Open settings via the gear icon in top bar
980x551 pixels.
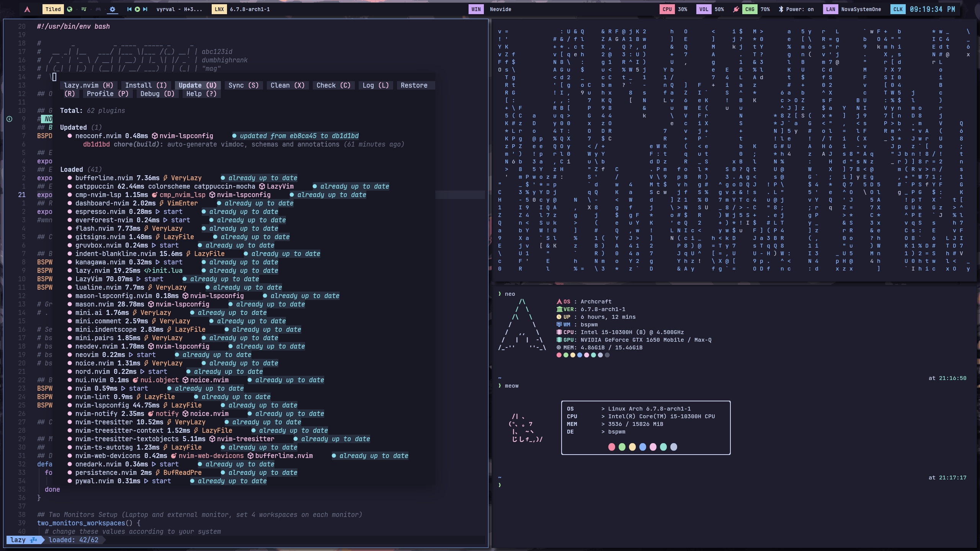click(112, 9)
